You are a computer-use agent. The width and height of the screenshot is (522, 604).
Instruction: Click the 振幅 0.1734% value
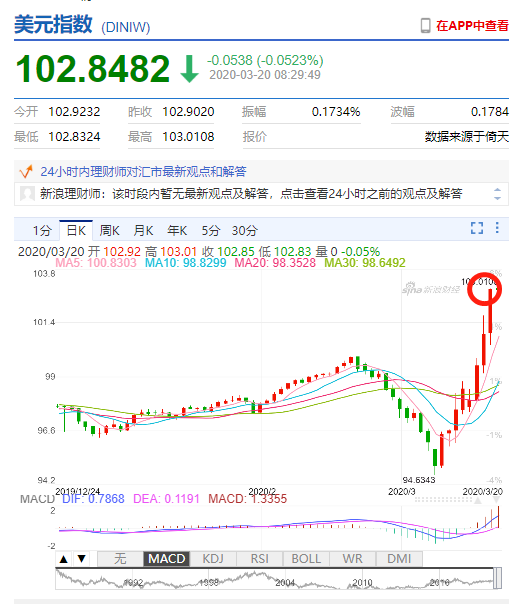[x=336, y=112]
